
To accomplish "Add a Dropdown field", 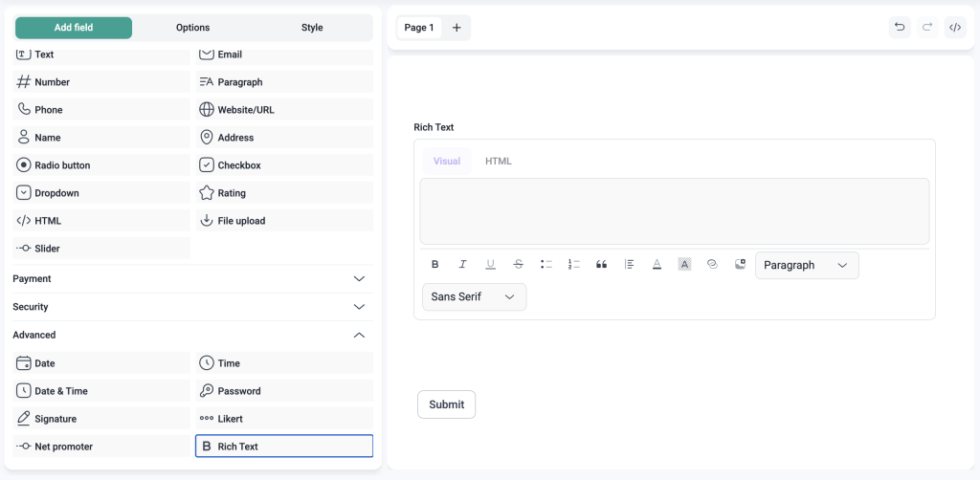I will (101, 193).
